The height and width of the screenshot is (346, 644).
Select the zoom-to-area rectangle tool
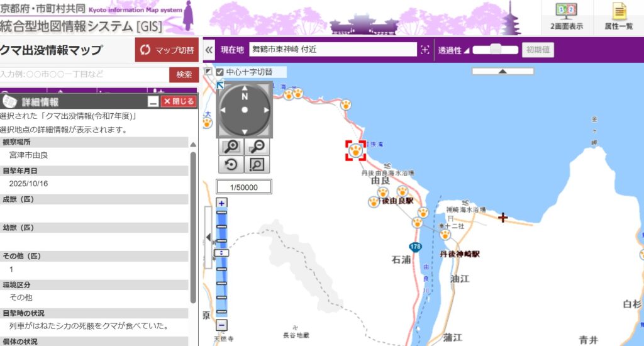tap(257, 165)
